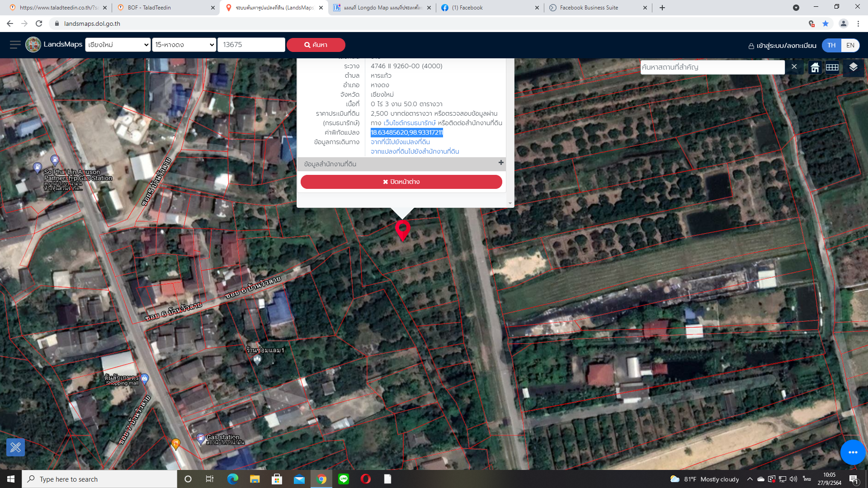Open the LINE app from the taskbar
Image resolution: width=868 pixels, height=488 pixels.
[344, 479]
